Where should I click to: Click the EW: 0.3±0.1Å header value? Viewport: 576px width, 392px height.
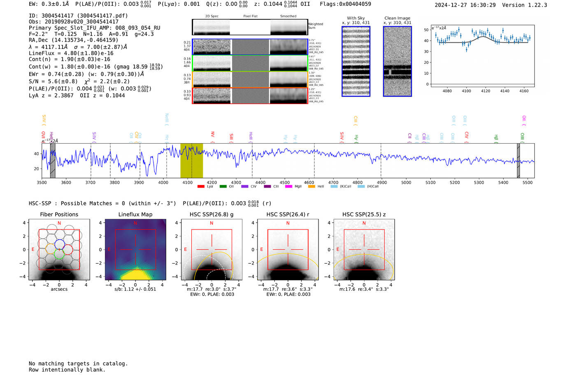(x=49, y=4)
